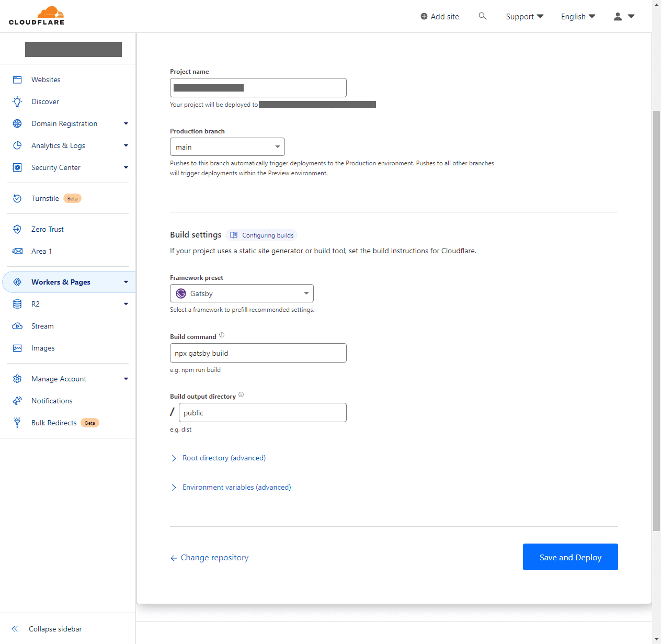This screenshot has width=661, height=644.
Task: Click the search magnifier icon in header
Action: 482,16
